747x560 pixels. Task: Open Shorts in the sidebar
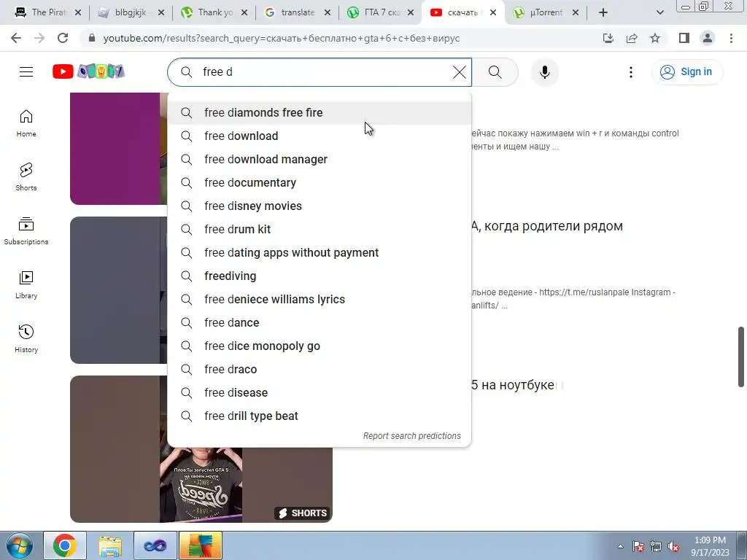pyautogui.click(x=26, y=177)
